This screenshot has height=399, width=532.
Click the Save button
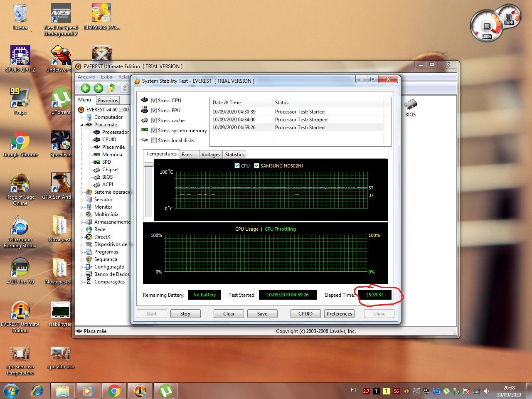pyautogui.click(x=262, y=314)
